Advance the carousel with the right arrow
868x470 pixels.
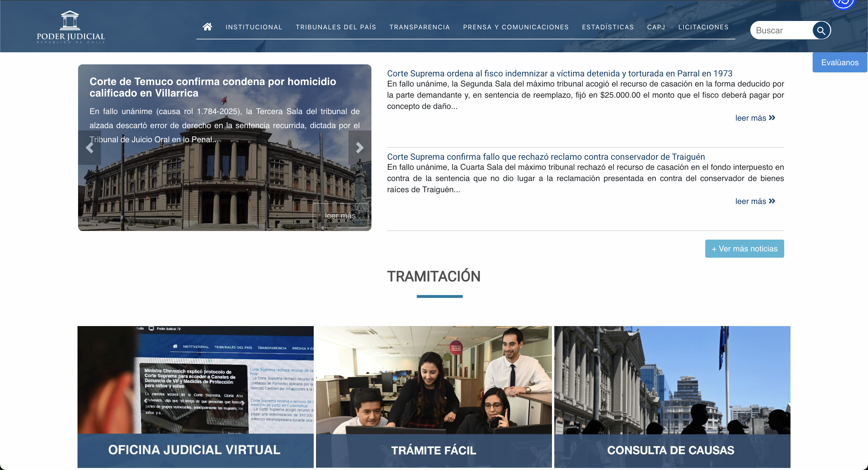click(360, 148)
